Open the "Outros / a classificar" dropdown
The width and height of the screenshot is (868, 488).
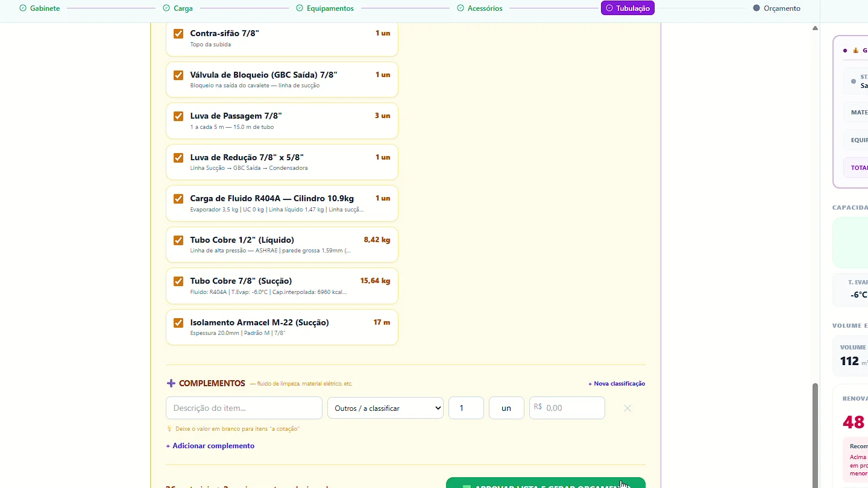pos(385,408)
